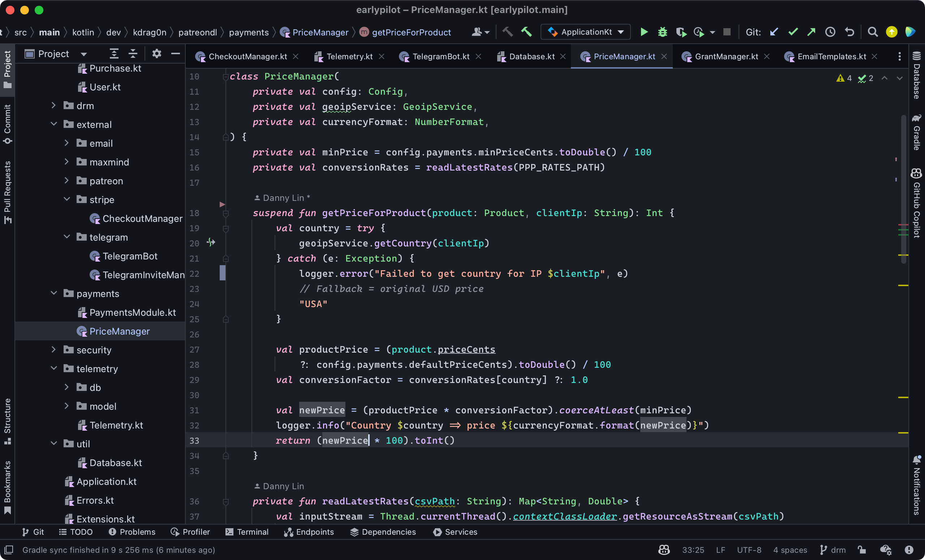The height and width of the screenshot is (560, 925).
Task: Open the Terminal tool window
Action: point(247,532)
